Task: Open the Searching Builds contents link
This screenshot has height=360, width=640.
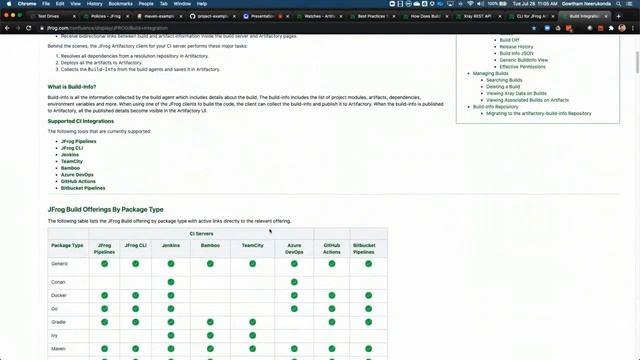Action: coord(504,80)
